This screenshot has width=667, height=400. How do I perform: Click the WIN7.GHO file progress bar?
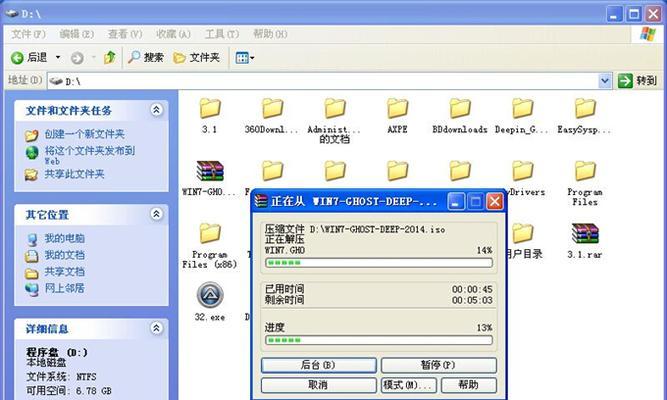379,263
